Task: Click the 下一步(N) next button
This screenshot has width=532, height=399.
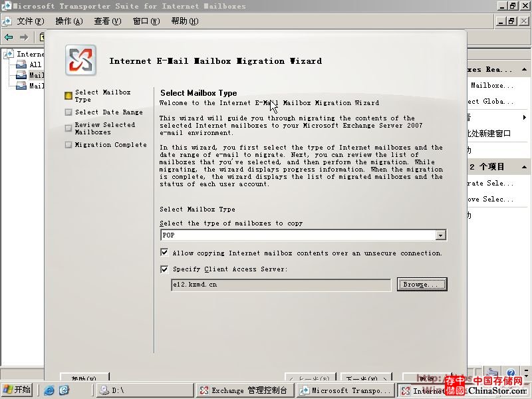Action: click(366, 378)
